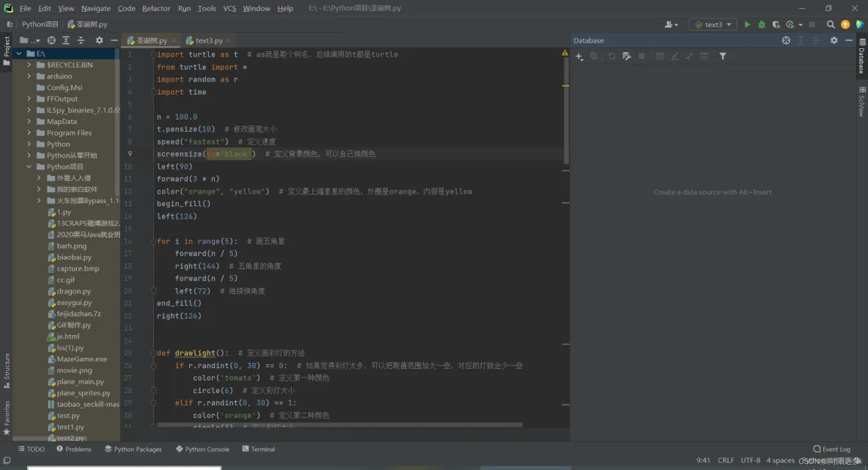
Task: Start debugging with the bug icon
Action: click(762, 24)
